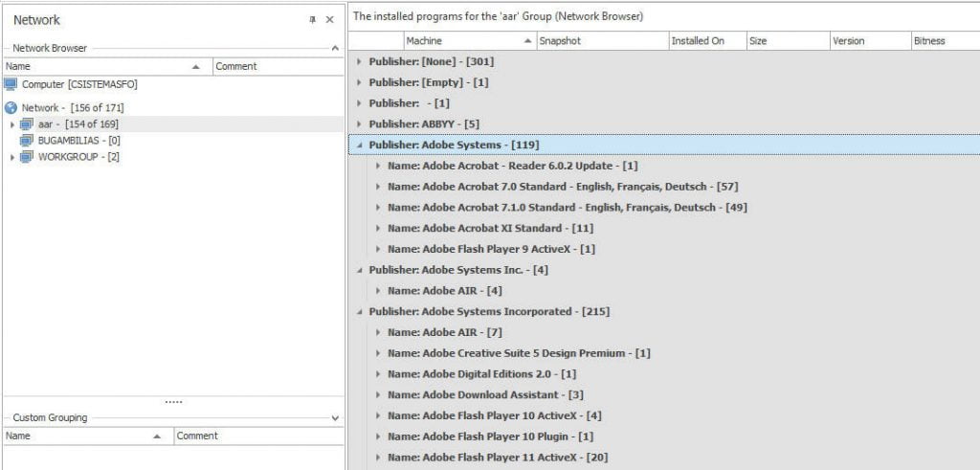Sort by Machine column header
The image size is (980, 470).
[x=464, y=41]
